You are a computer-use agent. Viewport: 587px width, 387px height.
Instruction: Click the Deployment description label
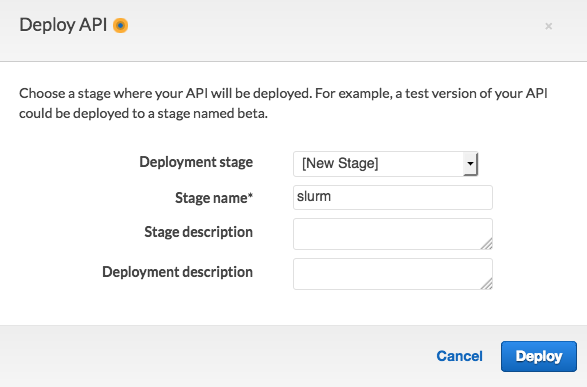click(x=177, y=272)
